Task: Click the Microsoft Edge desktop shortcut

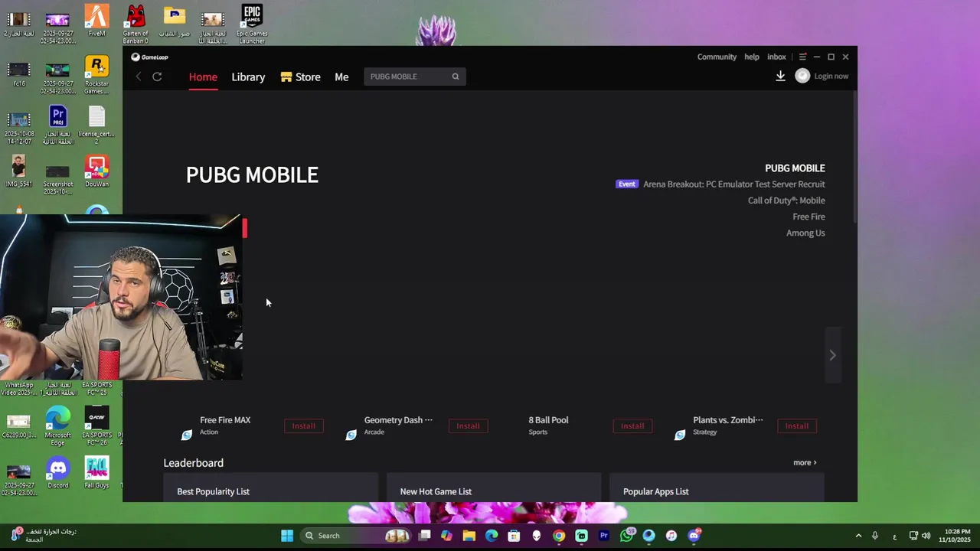Action: point(58,426)
